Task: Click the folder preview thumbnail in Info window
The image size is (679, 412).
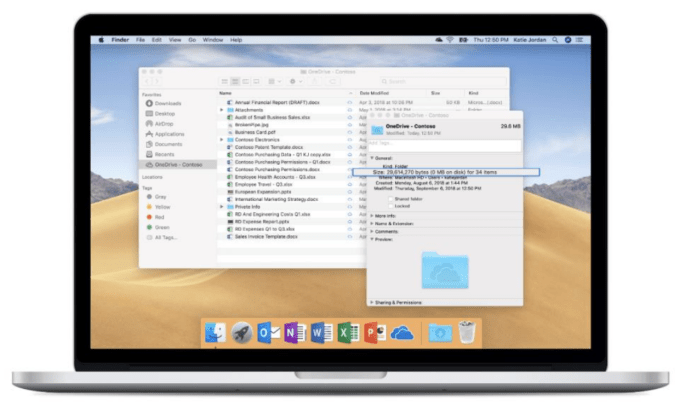Action: coord(445,270)
